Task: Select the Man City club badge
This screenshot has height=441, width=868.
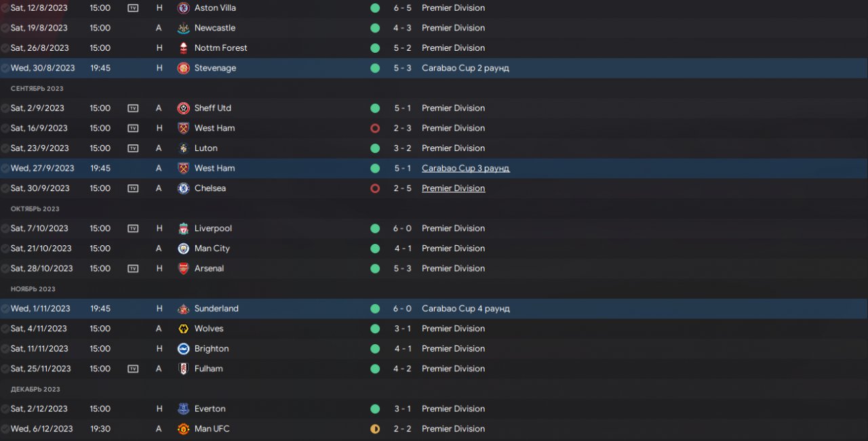Action: (x=183, y=249)
